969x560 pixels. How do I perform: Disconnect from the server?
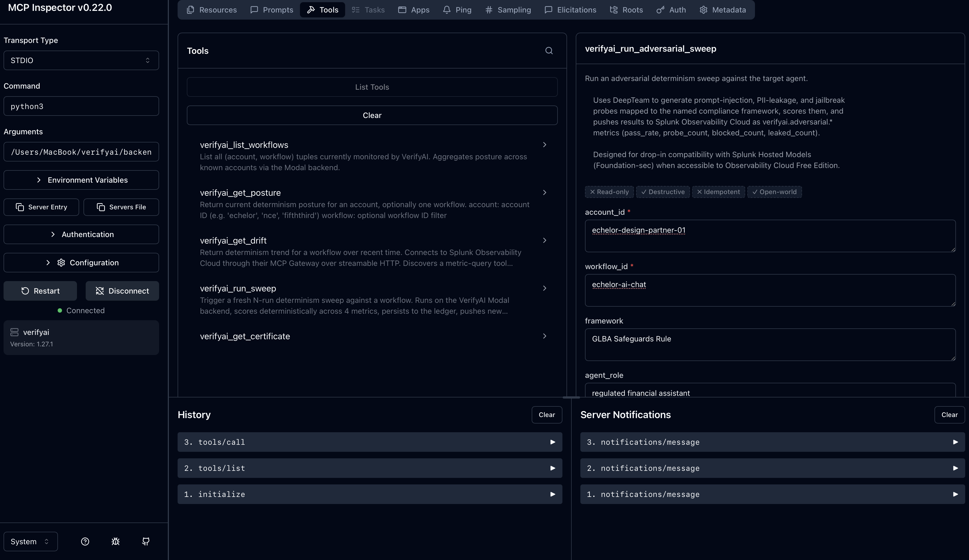[122, 291]
